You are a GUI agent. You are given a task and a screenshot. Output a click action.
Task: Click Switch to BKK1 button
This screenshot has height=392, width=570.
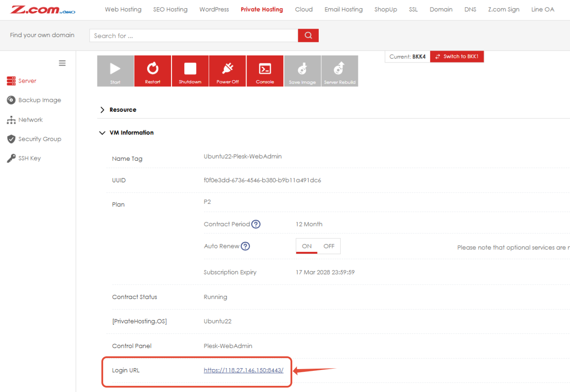click(457, 56)
